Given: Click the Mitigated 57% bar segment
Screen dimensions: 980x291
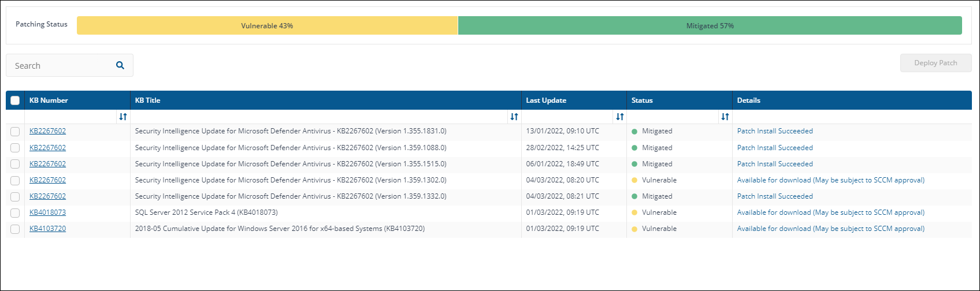Looking at the screenshot, I should 710,25.
